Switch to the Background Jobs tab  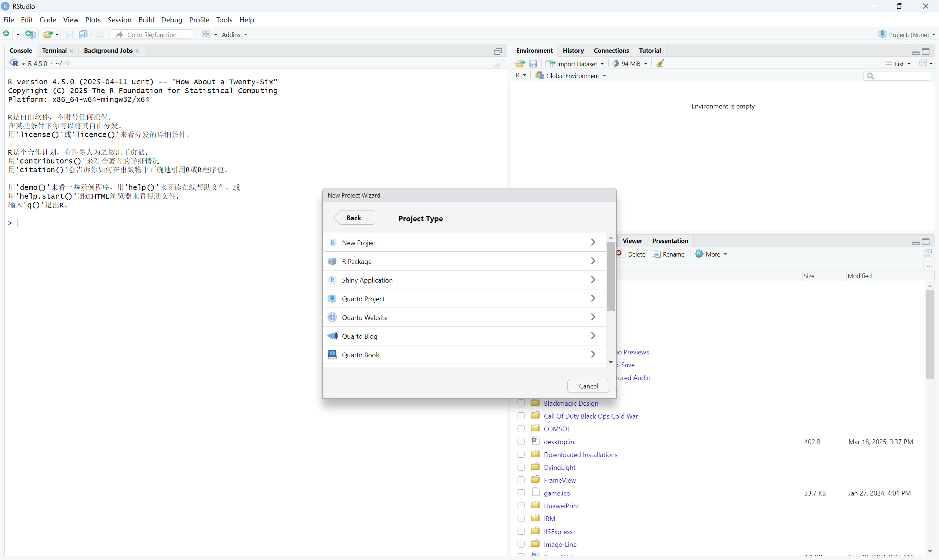point(108,51)
